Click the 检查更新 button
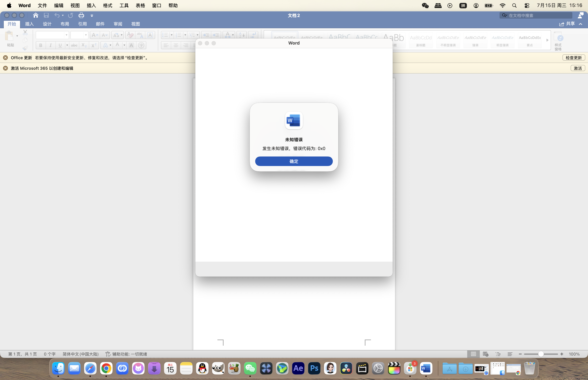 coord(573,58)
